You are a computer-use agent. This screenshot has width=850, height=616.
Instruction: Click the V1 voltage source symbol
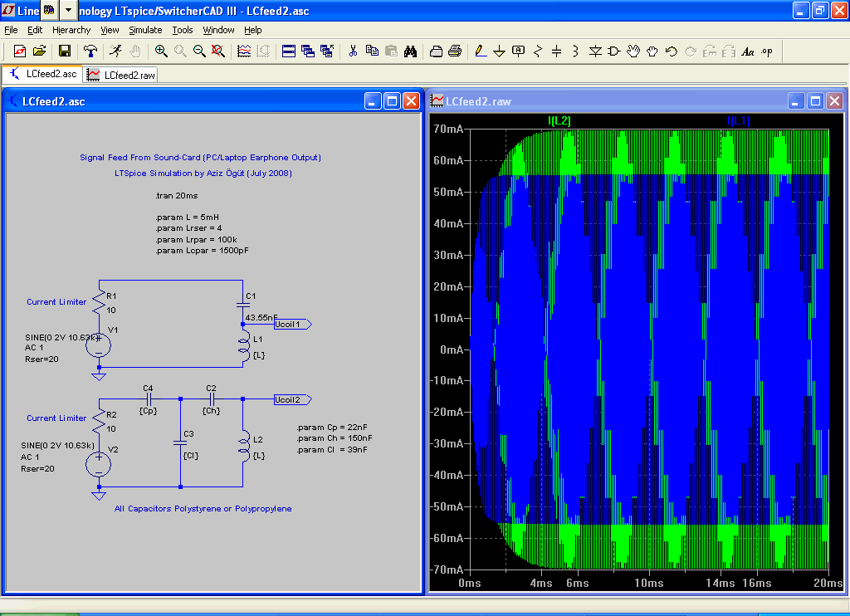click(99, 345)
